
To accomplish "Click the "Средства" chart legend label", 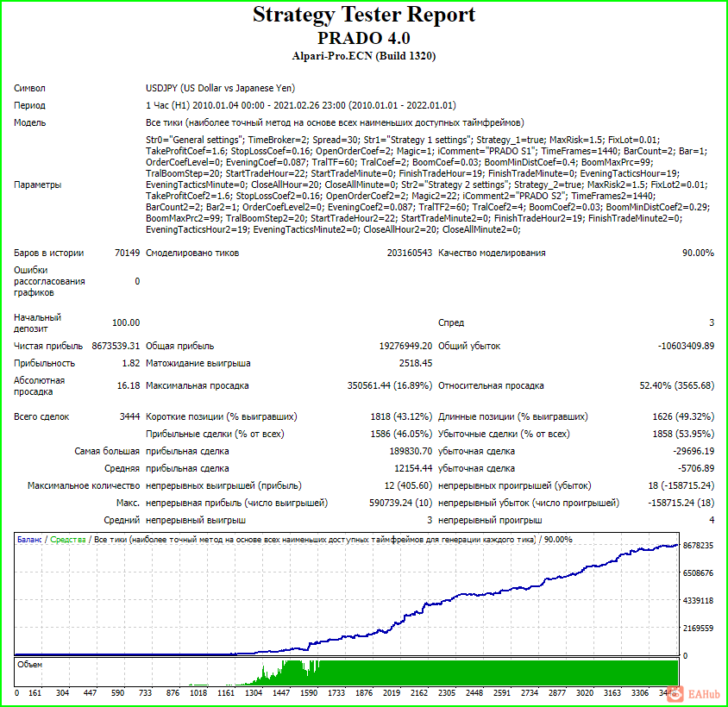I will pos(68,540).
